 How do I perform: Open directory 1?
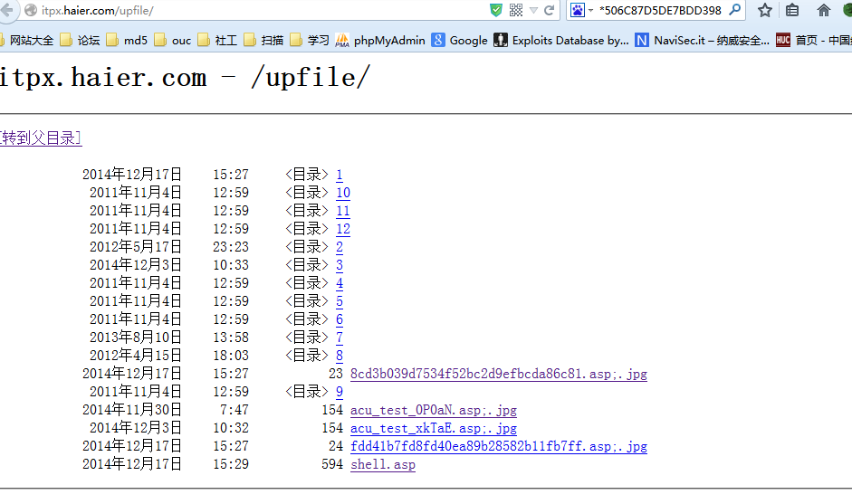coord(339,175)
